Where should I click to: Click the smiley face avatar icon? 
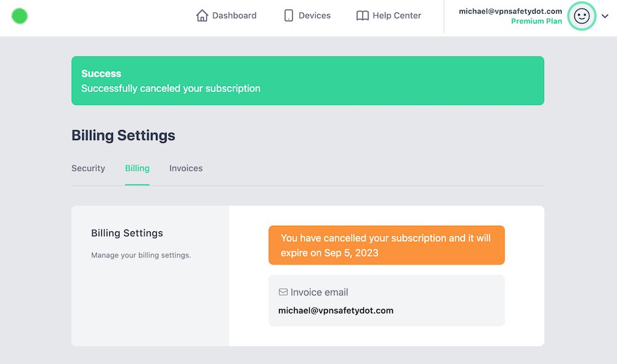(x=582, y=16)
